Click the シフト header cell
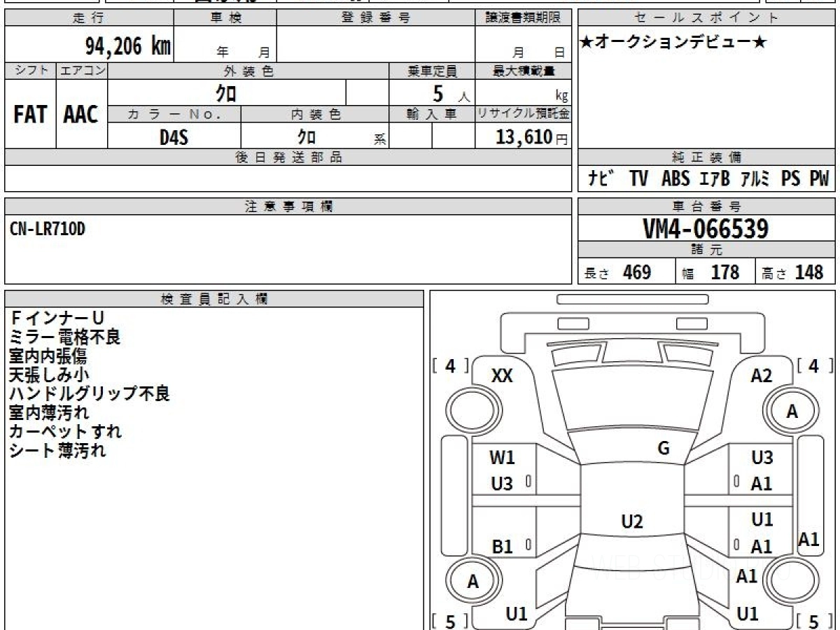The width and height of the screenshot is (840, 630). [x=31, y=71]
